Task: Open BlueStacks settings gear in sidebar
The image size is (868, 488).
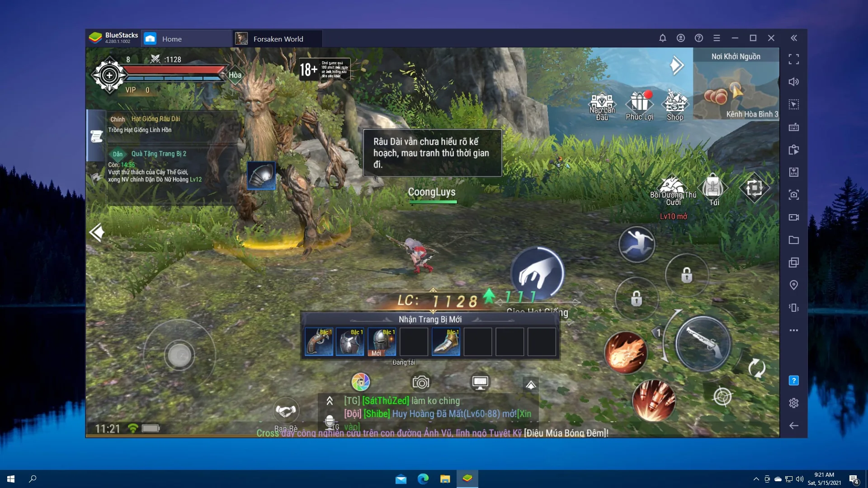Action: click(793, 403)
